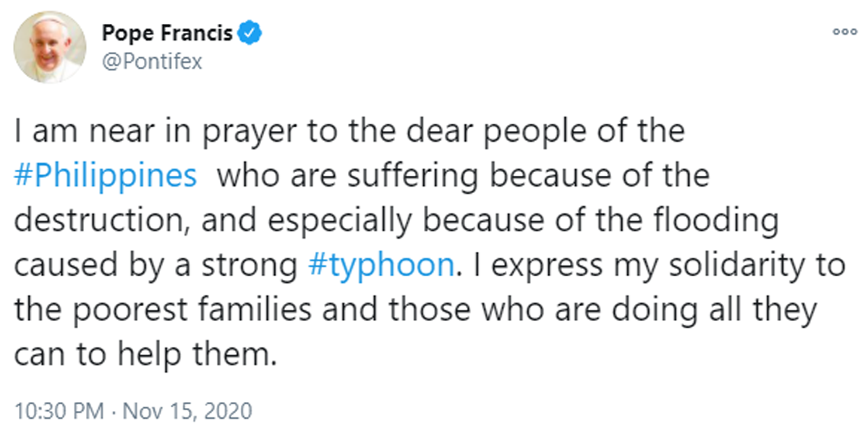Click the word "suffering" in the tweet
868x434 pixels.
[x=401, y=177]
